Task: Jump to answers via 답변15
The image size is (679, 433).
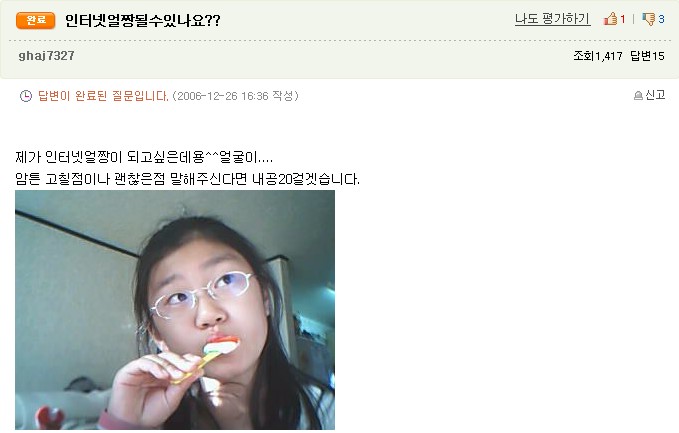Action: pyautogui.click(x=647, y=56)
